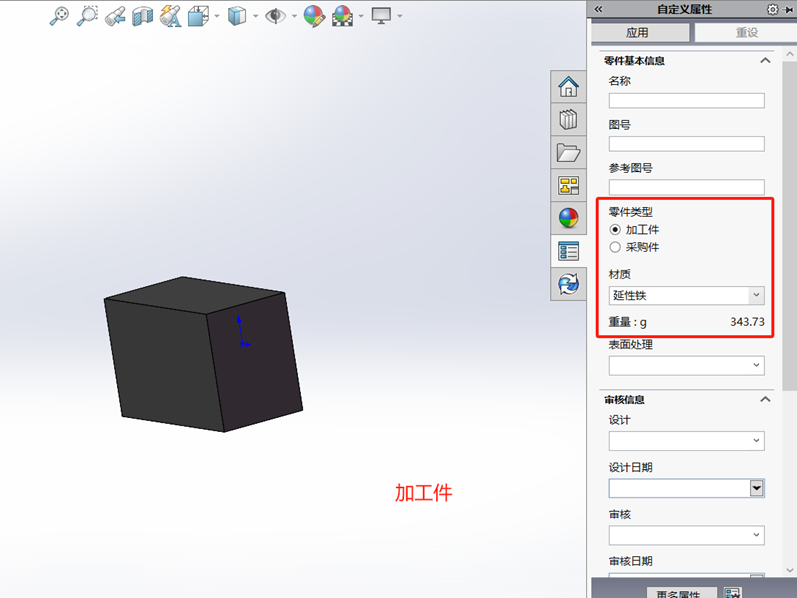Open the Hide/Show Items eye menu
This screenshot has height=598, width=797.
click(x=275, y=15)
